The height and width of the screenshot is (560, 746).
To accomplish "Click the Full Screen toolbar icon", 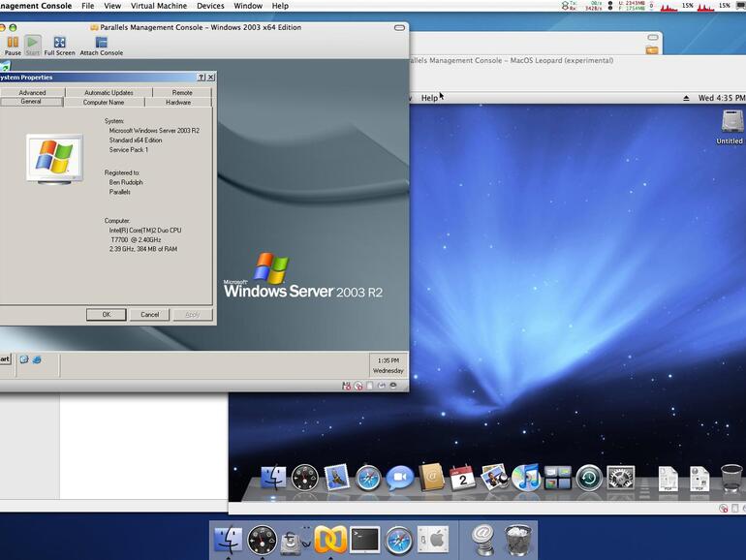I will (x=59, y=44).
